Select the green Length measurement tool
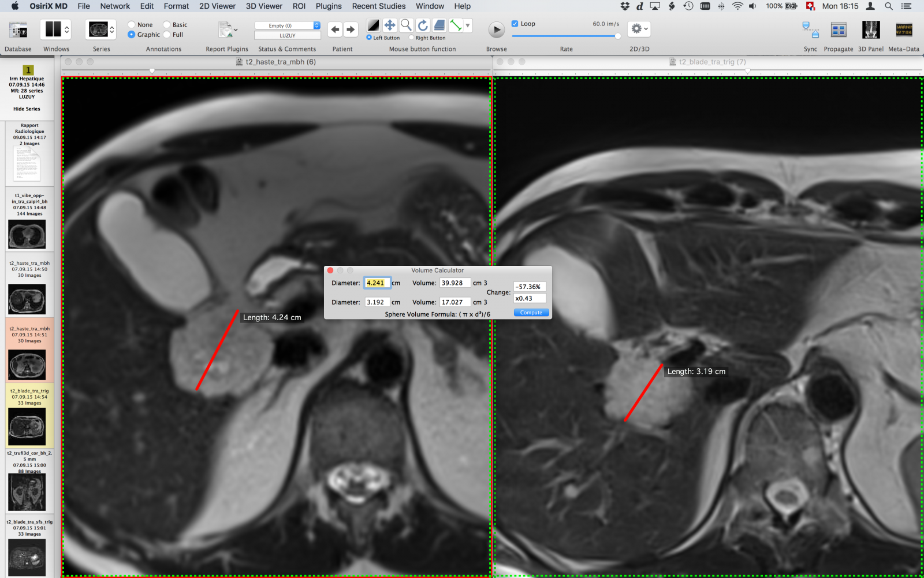Image resolution: width=924 pixels, height=578 pixels. [454, 25]
